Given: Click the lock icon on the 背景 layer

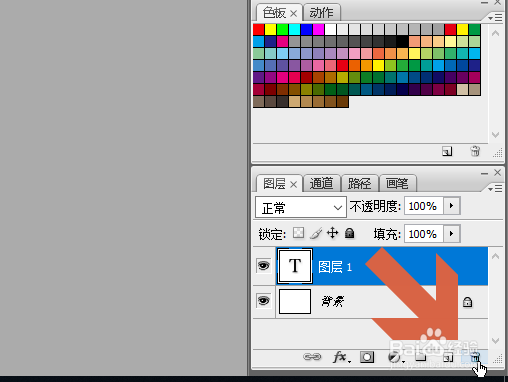Looking at the screenshot, I should pyautogui.click(x=467, y=302).
